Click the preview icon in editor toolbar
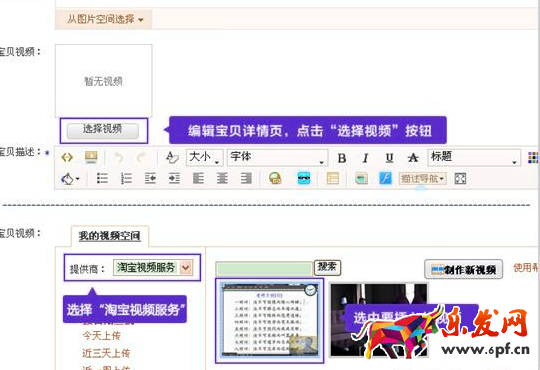 click(x=91, y=157)
